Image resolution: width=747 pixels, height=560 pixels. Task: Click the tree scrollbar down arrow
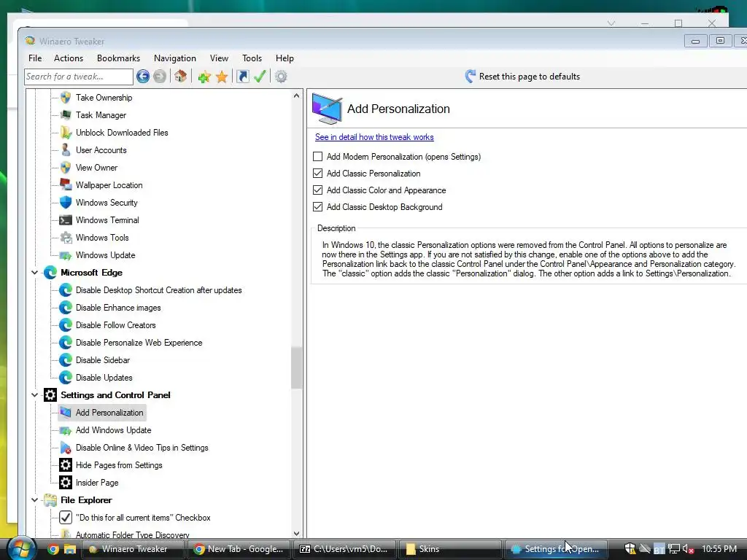pyautogui.click(x=296, y=534)
